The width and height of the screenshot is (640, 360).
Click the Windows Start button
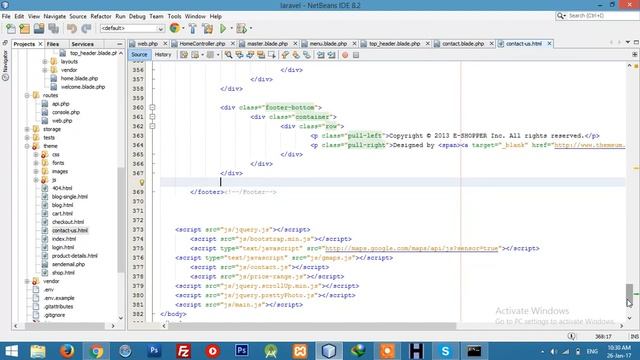pos(11,351)
